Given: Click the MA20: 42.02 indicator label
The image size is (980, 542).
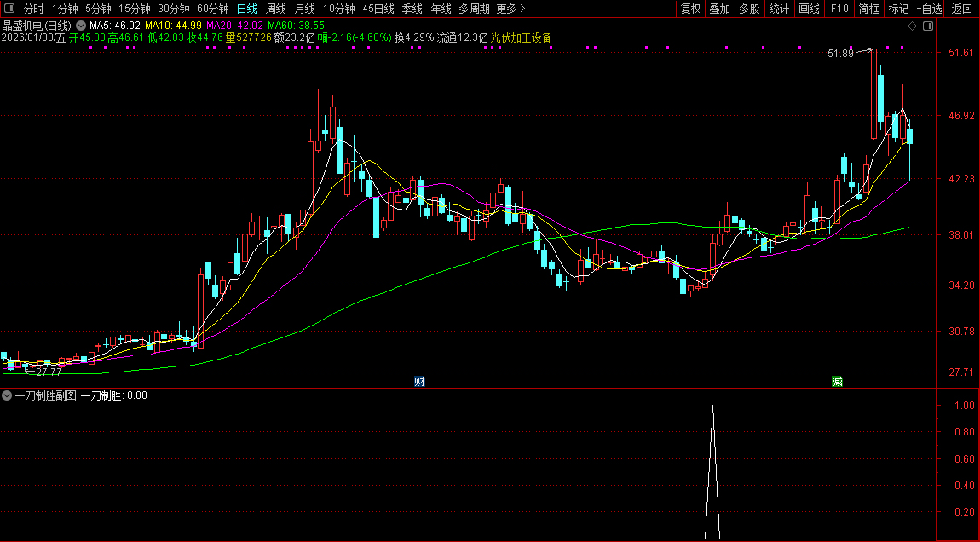Looking at the screenshot, I should pos(234,26).
